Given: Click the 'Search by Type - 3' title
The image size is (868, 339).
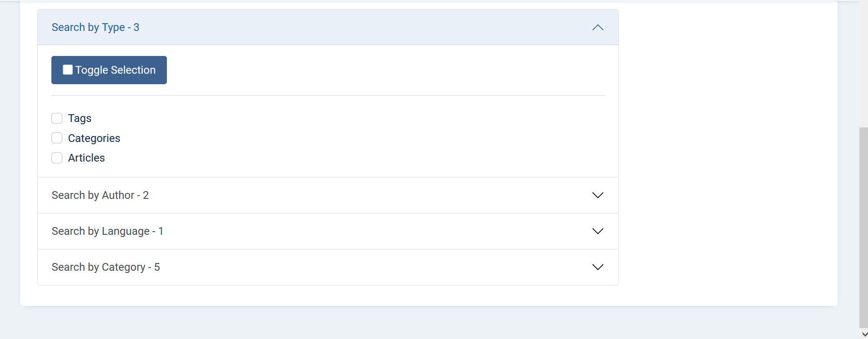Looking at the screenshot, I should [95, 27].
